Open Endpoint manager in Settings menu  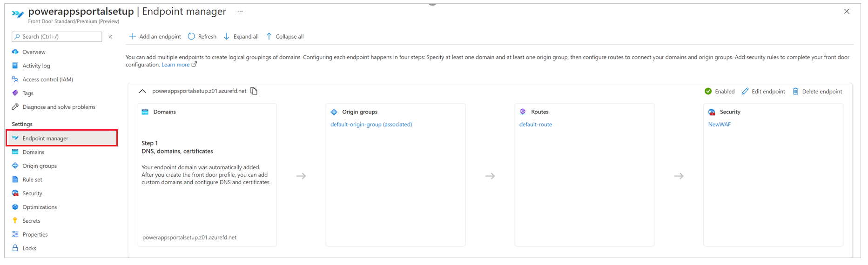(45, 138)
